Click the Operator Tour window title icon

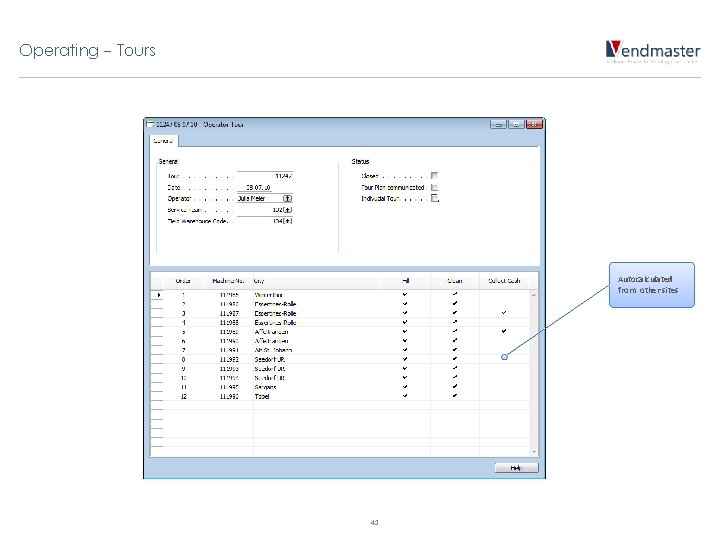150,124
